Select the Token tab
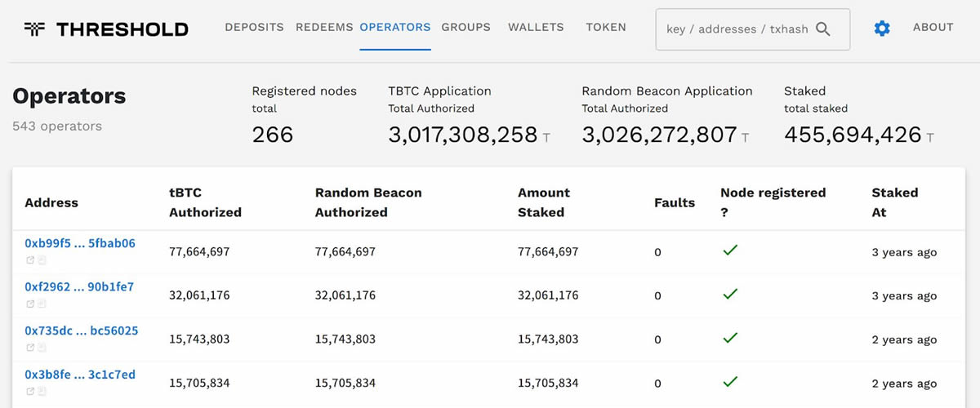980x408 pixels. pos(606,27)
